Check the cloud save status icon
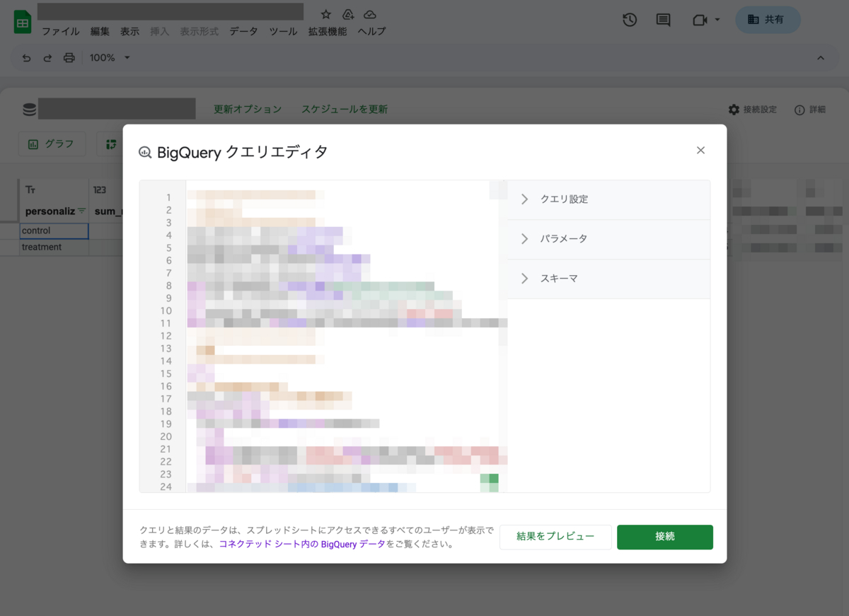 click(369, 14)
